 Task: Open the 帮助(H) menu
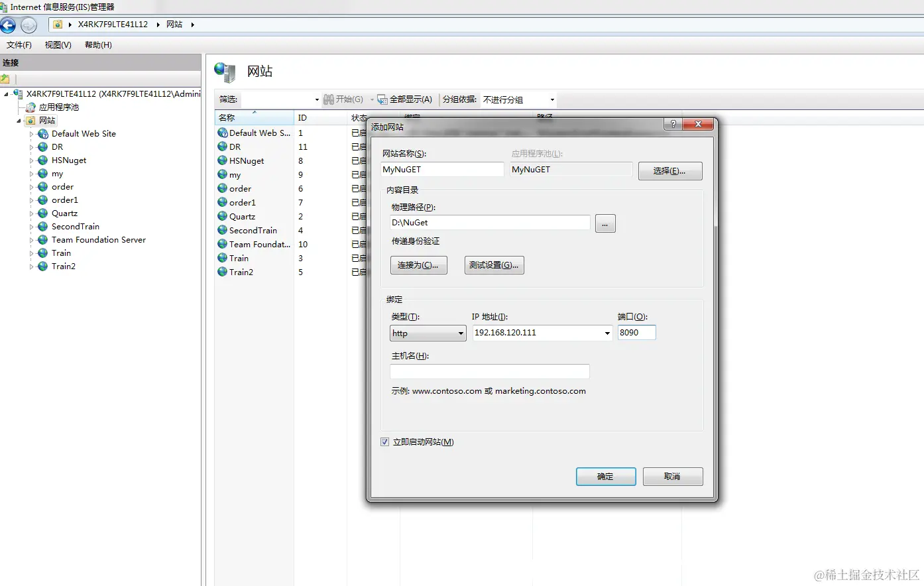point(98,45)
